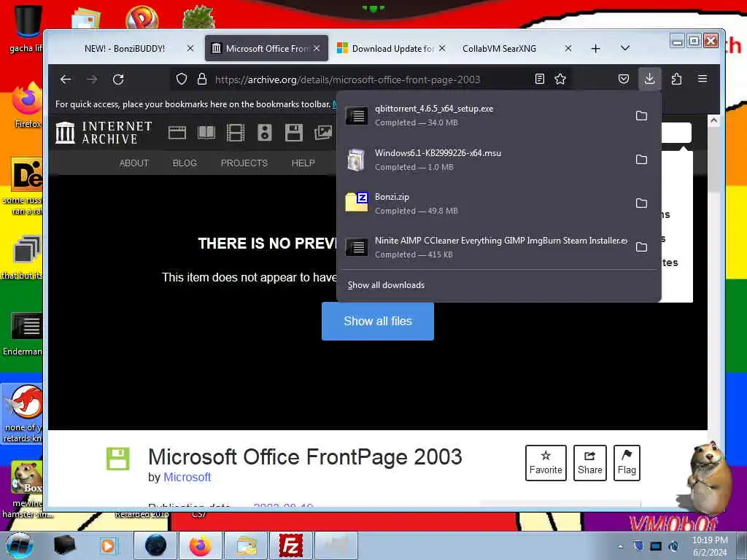Close the BonziBUDDY tab

coord(190,49)
